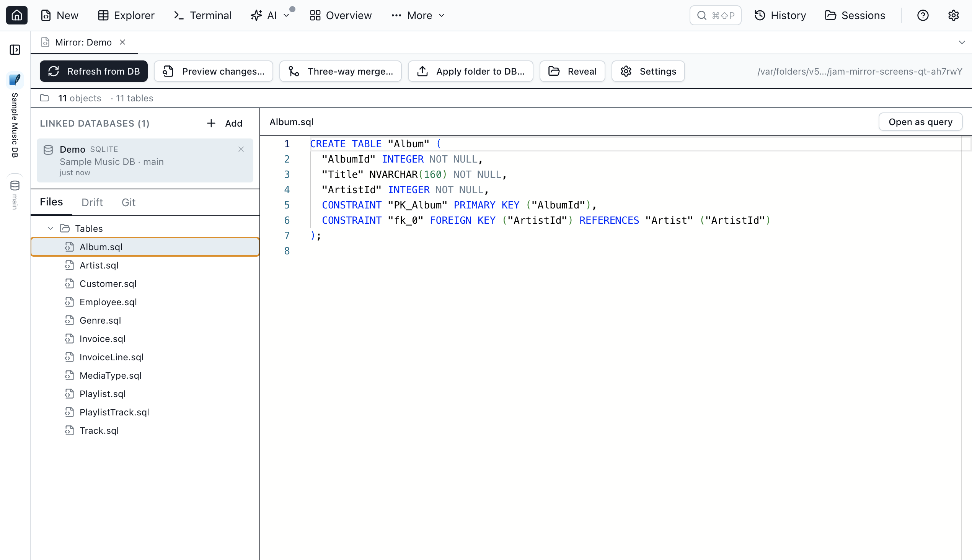Add a linked database

(x=225, y=124)
